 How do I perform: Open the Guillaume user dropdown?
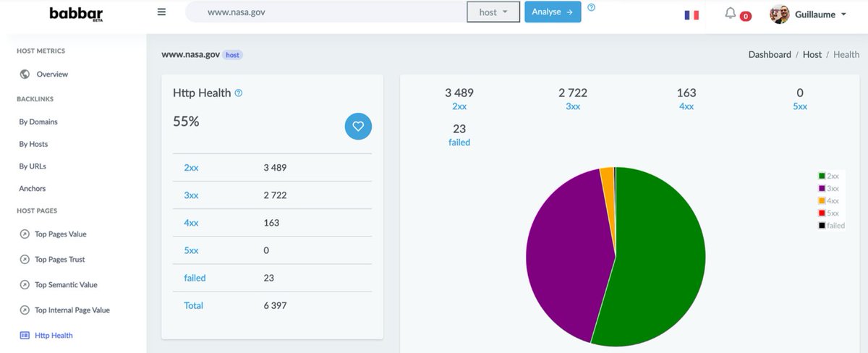[819, 14]
